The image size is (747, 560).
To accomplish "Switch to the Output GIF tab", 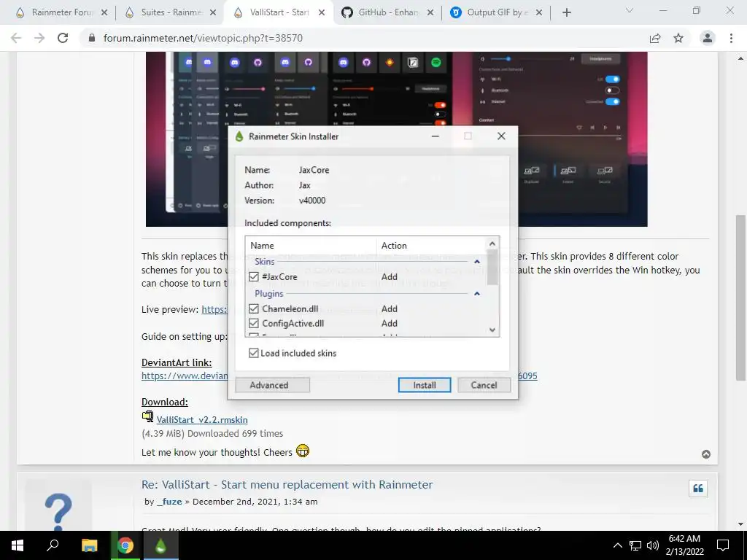I will pos(497,12).
